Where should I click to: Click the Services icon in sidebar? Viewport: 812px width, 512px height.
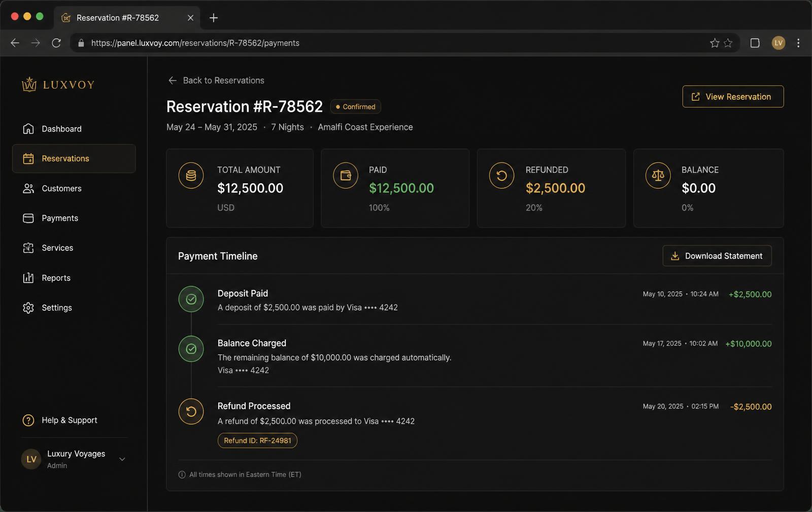[28, 248]
